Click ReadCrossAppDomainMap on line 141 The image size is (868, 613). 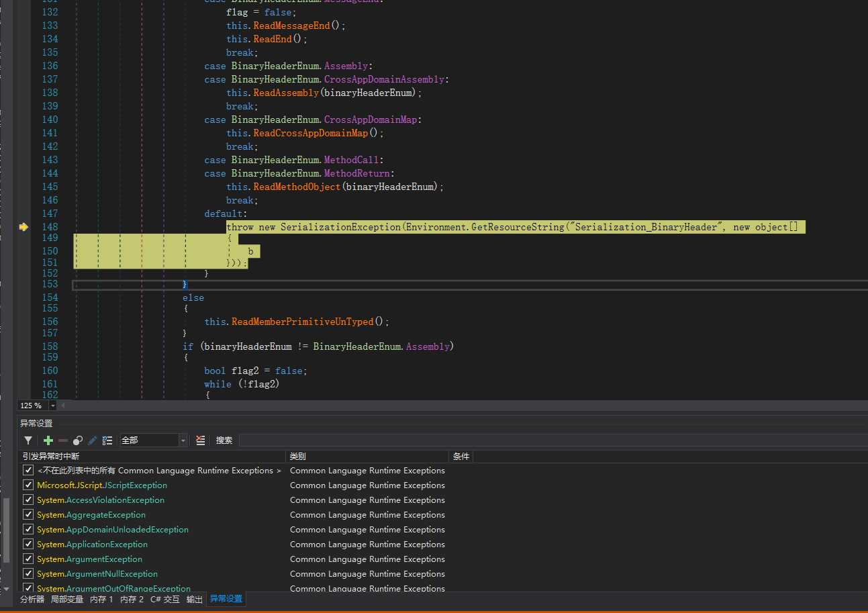(x=311, y=133)
